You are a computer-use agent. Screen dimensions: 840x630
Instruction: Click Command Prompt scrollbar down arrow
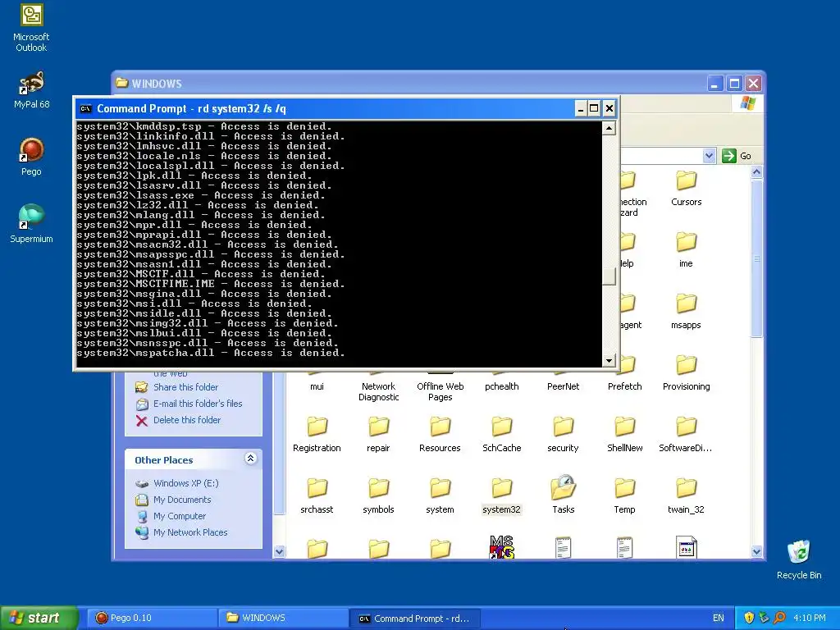tap(609, 361)
